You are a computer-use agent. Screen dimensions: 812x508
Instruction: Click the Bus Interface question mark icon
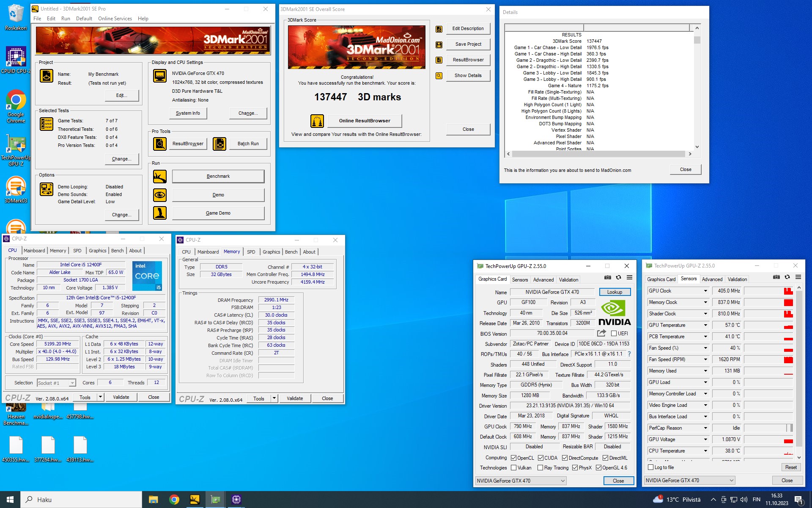(629, 354)
